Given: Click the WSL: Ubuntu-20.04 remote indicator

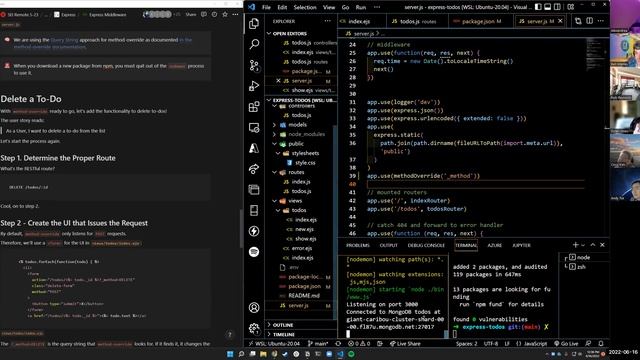Looking at the screenshot, I should pyautogui.click(x=273, y=344).
